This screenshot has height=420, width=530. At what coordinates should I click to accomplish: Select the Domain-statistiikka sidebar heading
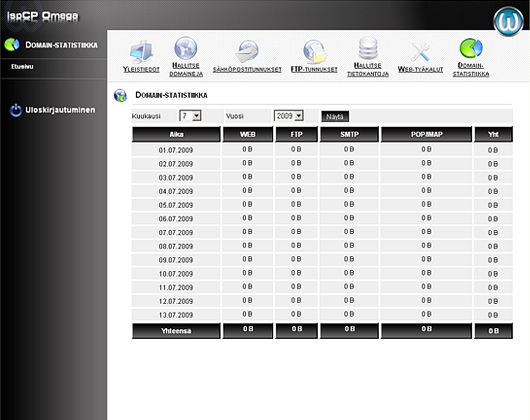click(62, 45)
